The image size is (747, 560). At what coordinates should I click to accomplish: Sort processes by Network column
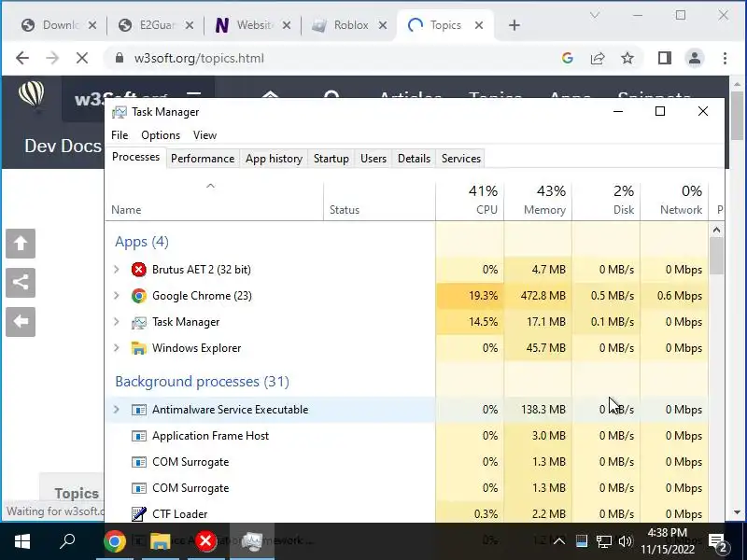674,200
